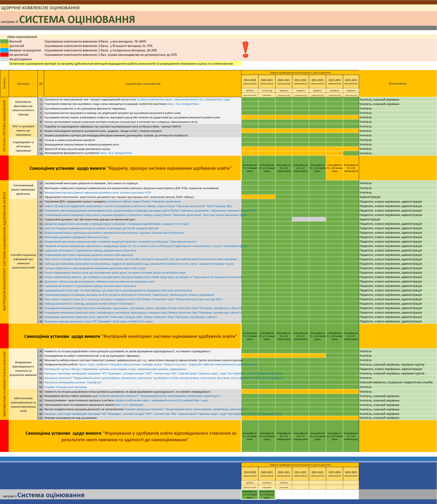
Task: Click the "Авторська мотиваційна система Сертифікат" row text
Action: (x=73, y=382)
